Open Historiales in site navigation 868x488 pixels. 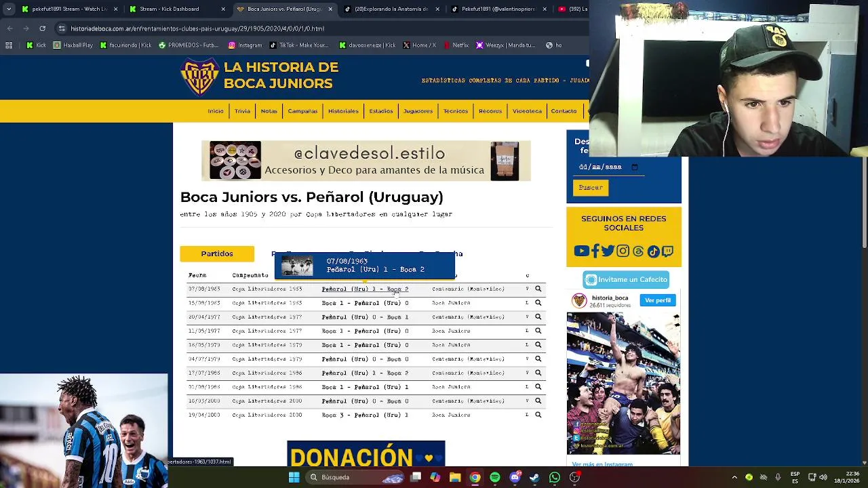[x=343, y=111]
